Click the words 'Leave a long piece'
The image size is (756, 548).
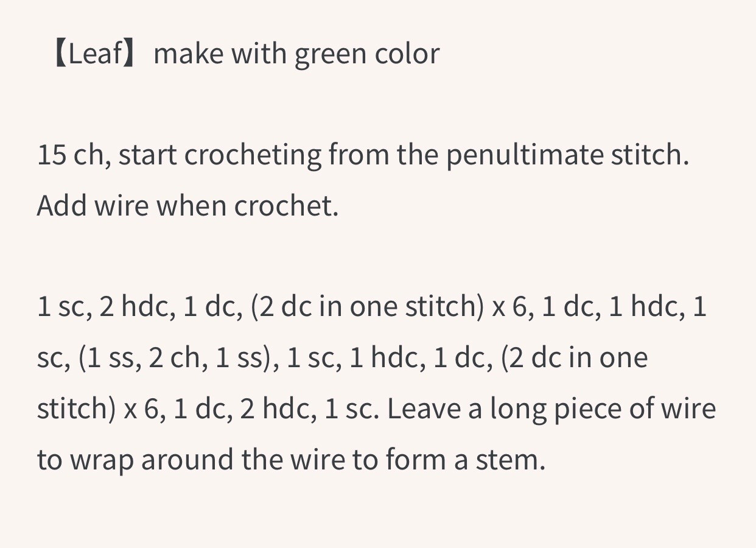tap(505, 409)
